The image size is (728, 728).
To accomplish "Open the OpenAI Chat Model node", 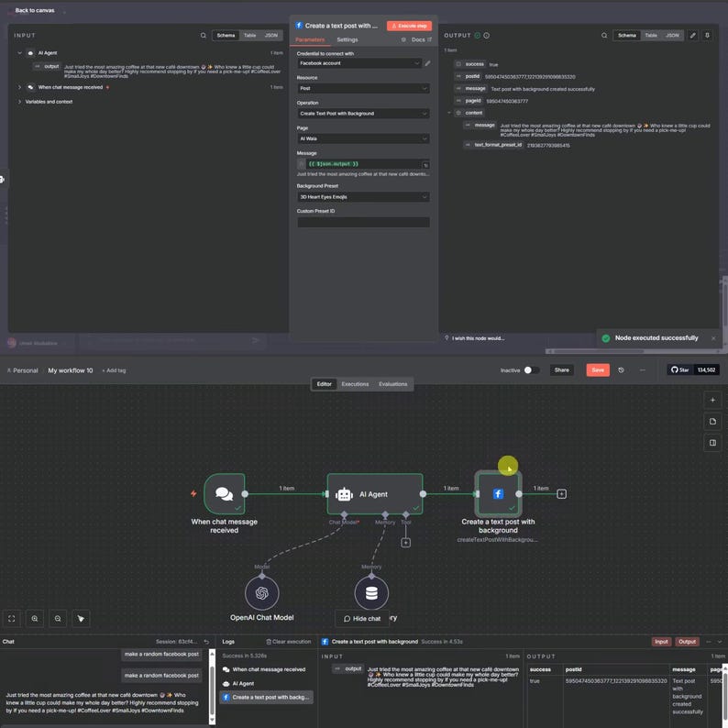I will coord(262,593).
